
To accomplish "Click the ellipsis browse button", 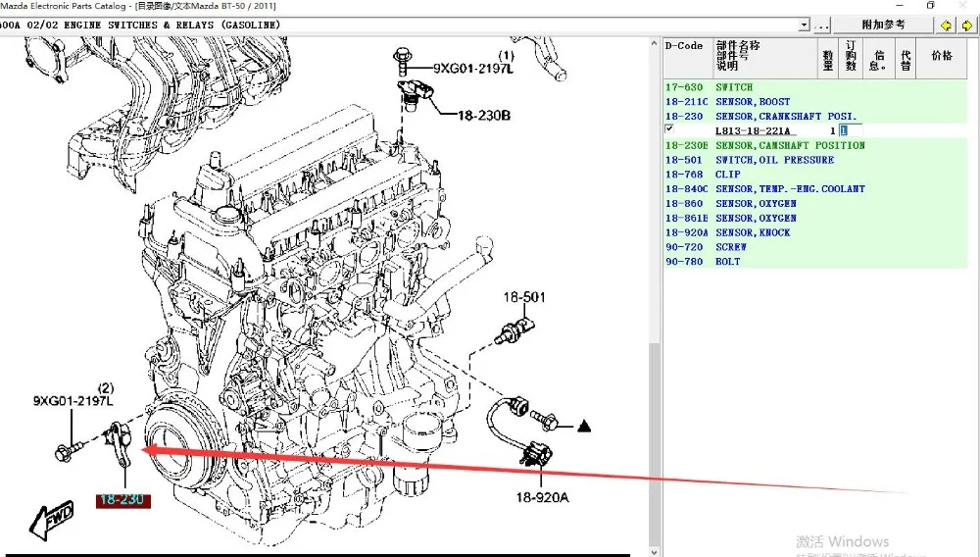I will [x=822, y=25].
